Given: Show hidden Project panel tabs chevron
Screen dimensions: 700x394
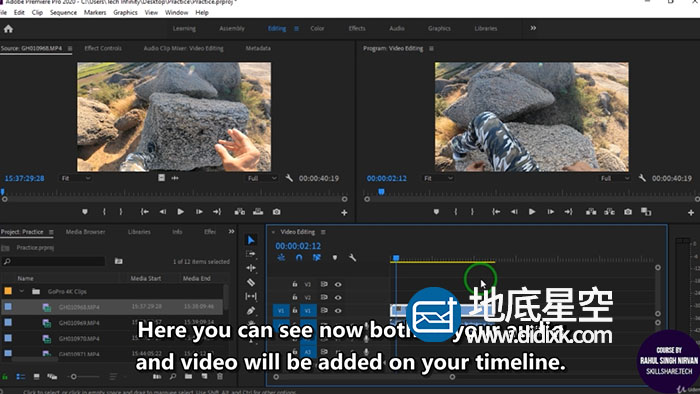Looking at the screenshot, I should coord(231,232).
